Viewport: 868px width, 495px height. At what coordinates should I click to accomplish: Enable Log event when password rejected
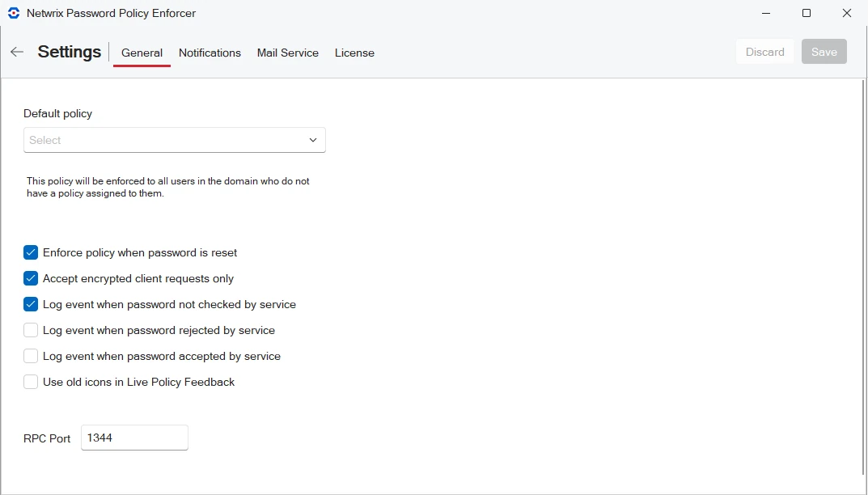31,330
